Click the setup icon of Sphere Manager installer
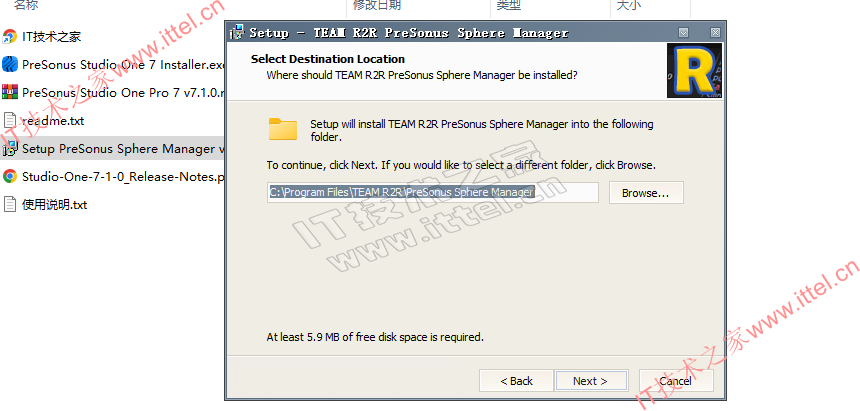This screenshot has width=860, height=411. coord(10,149)
